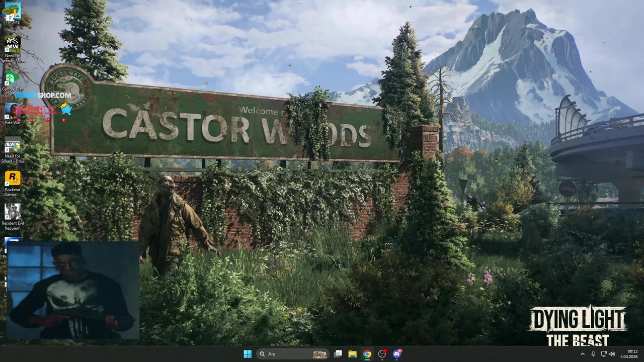
Task: Open Discord from the taskbar
Action: pyautogui.click(x=397, y=354)
